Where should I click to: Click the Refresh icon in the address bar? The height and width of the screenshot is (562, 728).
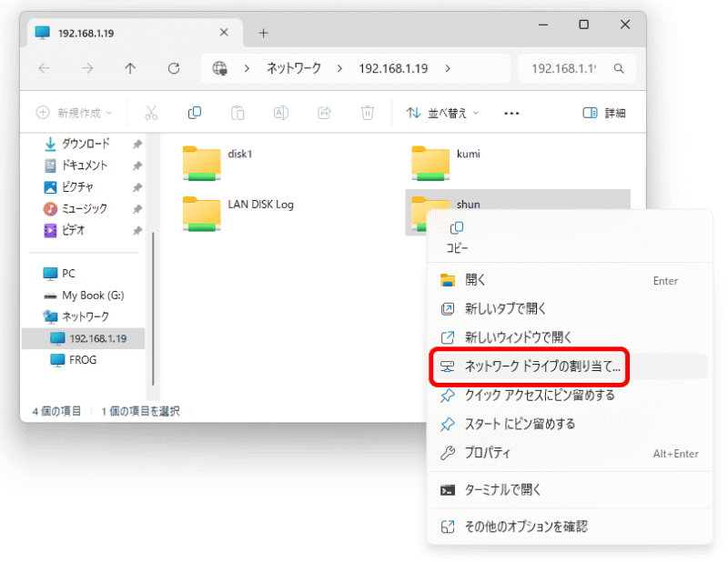174,68
